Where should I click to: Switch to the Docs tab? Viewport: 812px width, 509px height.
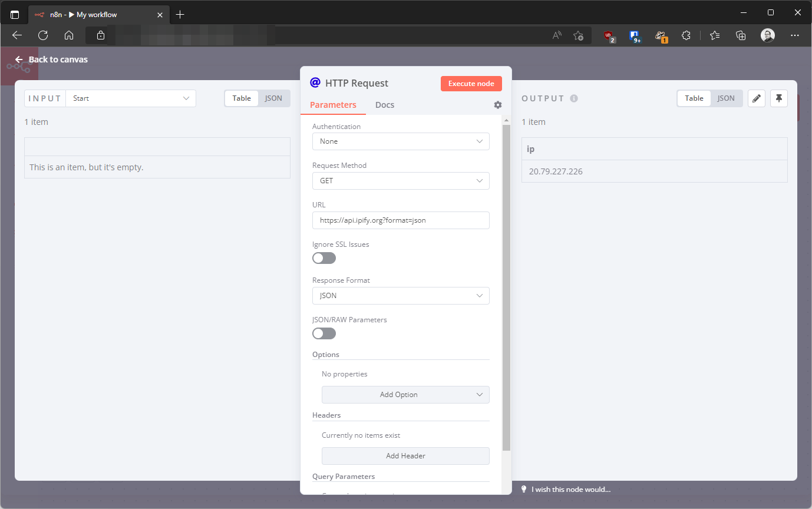[x=385, y=105]
